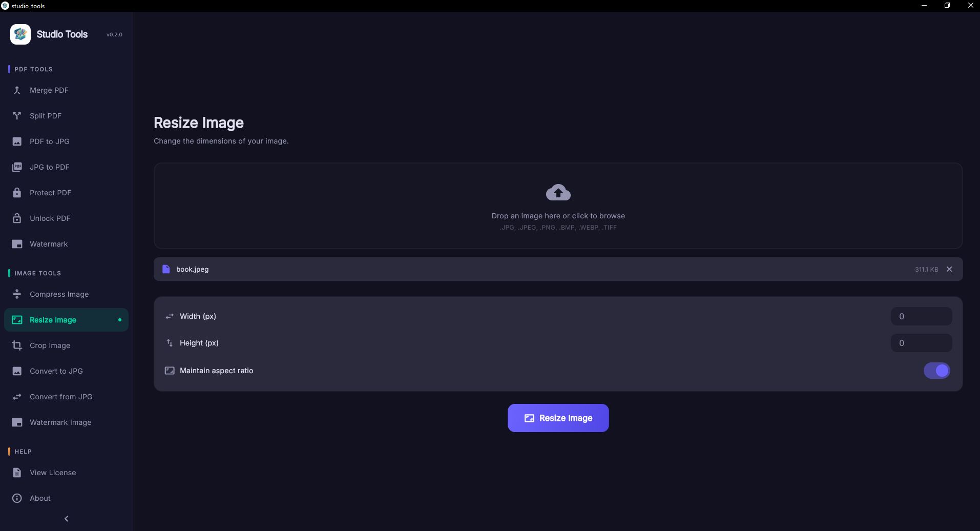Screen dimensions: 980x531
Task: Select the Protect PDF lock icon
Action: point(17,193)
